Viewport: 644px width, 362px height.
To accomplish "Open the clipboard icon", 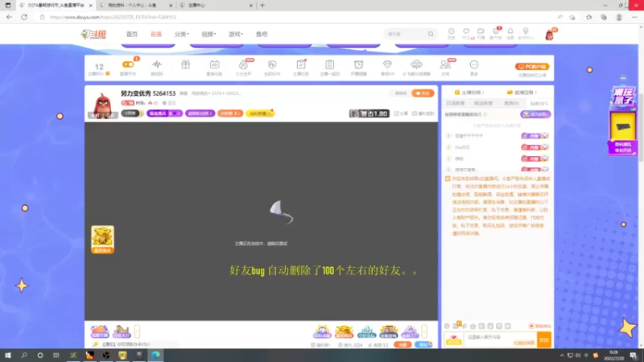I will point(329,64).
